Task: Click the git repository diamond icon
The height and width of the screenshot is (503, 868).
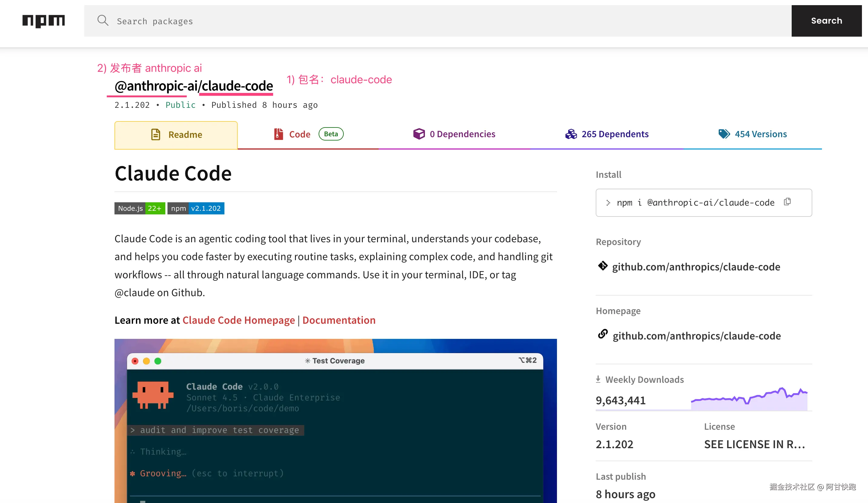Action: coord(603,266)
